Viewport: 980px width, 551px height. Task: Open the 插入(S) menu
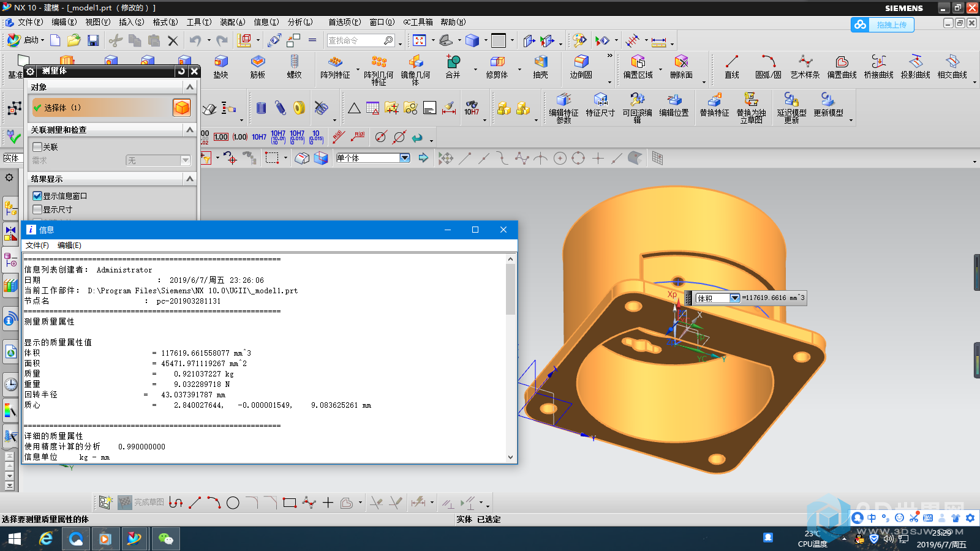tap(131, 22)
